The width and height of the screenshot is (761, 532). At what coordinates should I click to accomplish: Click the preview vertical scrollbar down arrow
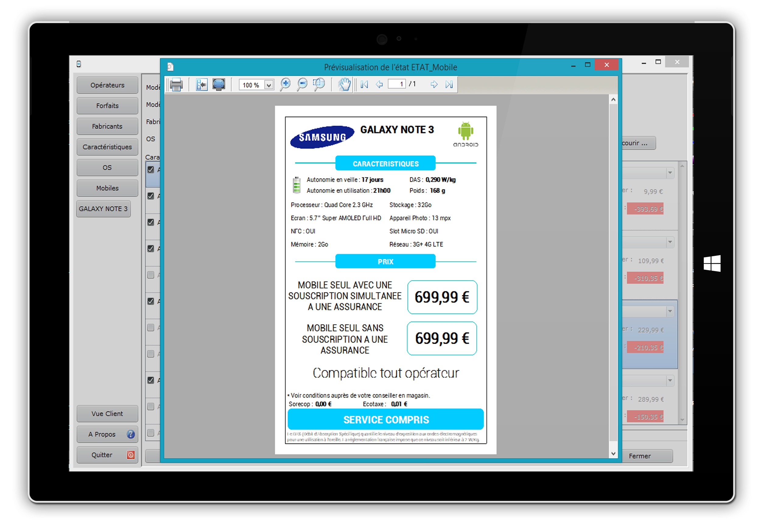(613, 454)
